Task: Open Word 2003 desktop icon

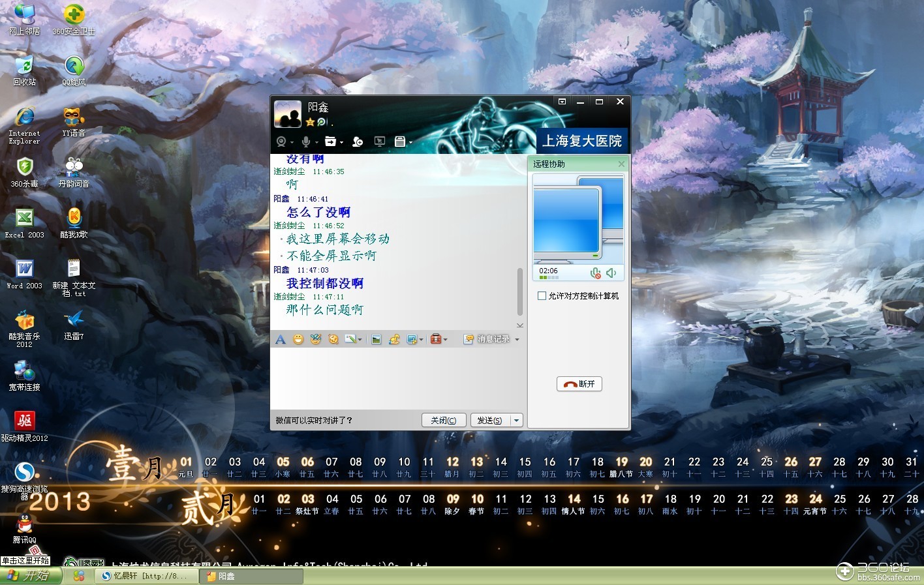Action: 24,274
